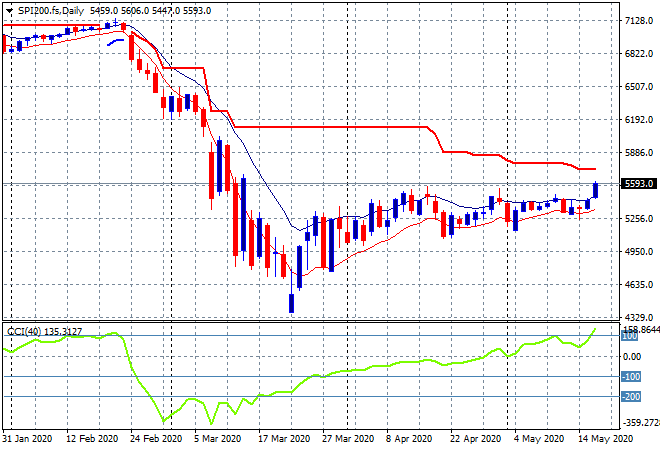This screenshot has width=660, height=450.
Task: Click the CCI -100 level label
Action: point(631,376)
